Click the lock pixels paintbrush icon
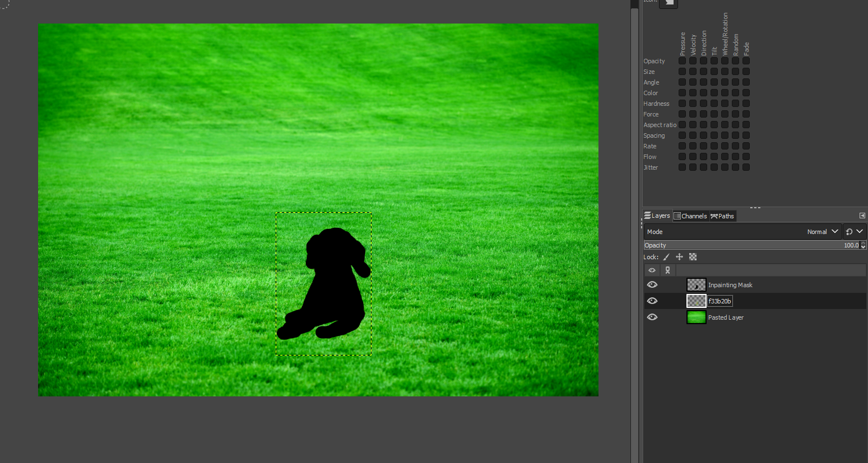Viewport: 868px width, 463px height. coord(666,257)
